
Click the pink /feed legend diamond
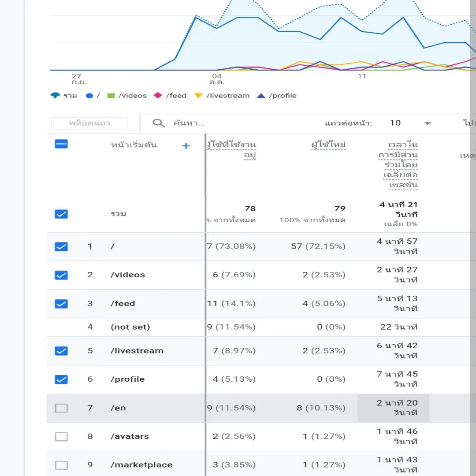tap(158, 95)
